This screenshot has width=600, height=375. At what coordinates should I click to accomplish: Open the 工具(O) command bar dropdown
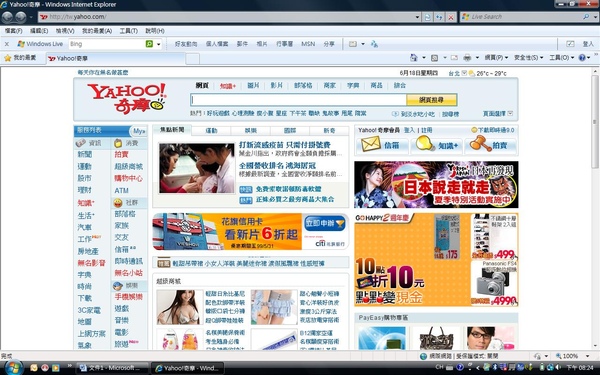[x=562, y=58]
